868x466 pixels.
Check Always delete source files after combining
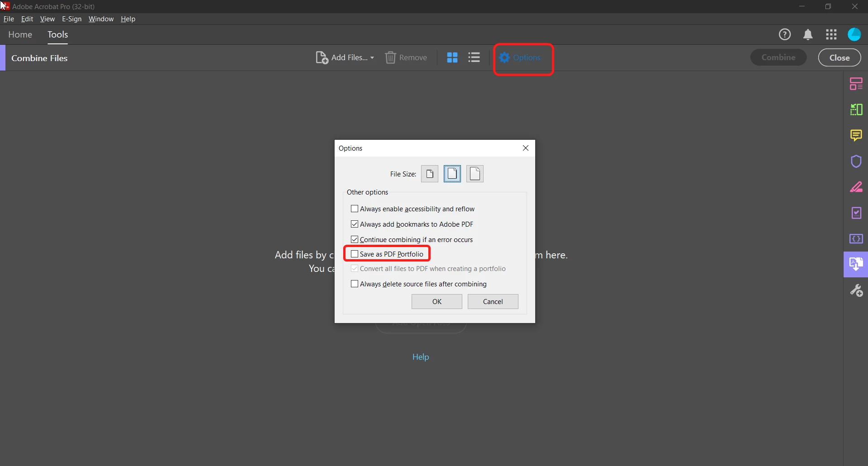[x=355, y=284]
